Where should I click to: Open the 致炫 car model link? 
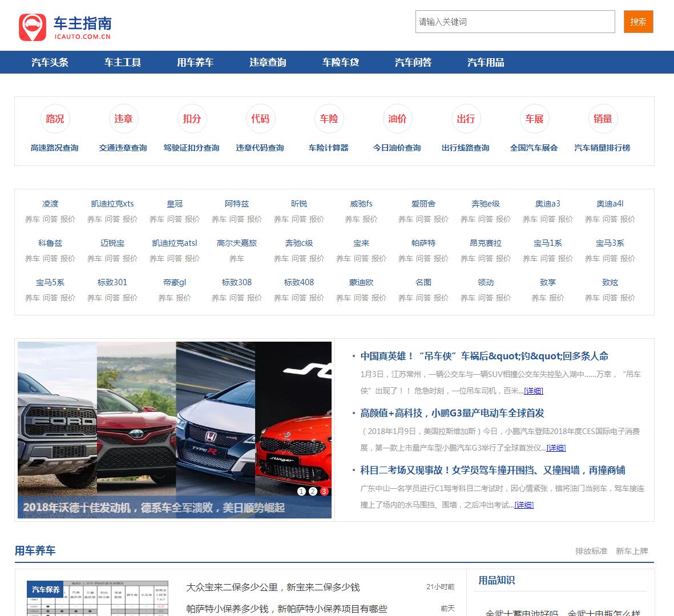[610, 282]
